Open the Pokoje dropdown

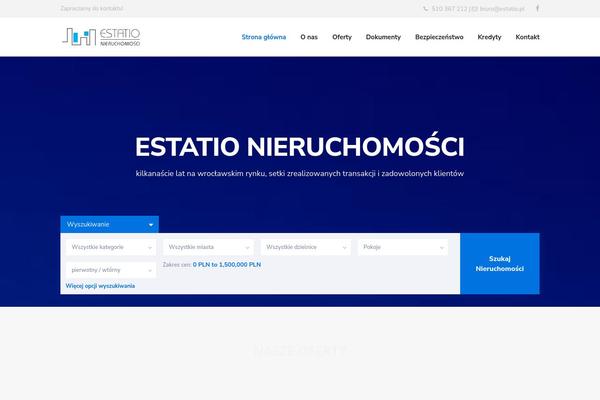pos(403,247)
